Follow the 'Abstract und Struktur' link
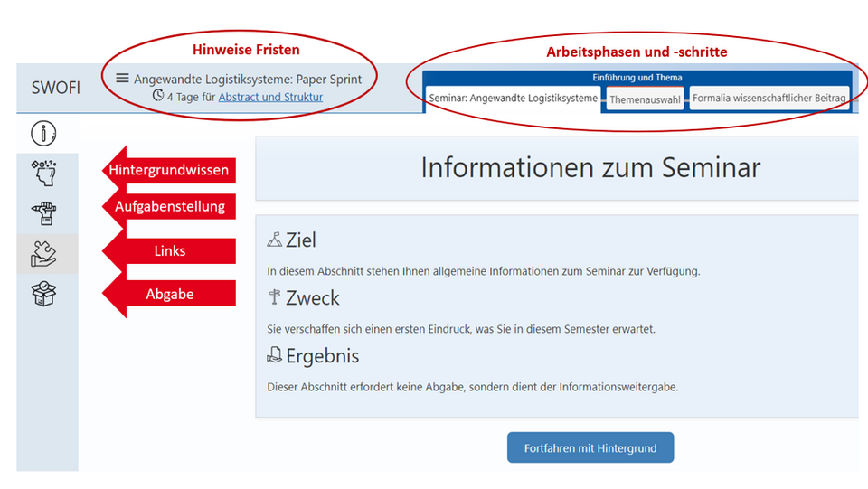The height and width of the screenshot is (489, 868). (x=270, y=97)
